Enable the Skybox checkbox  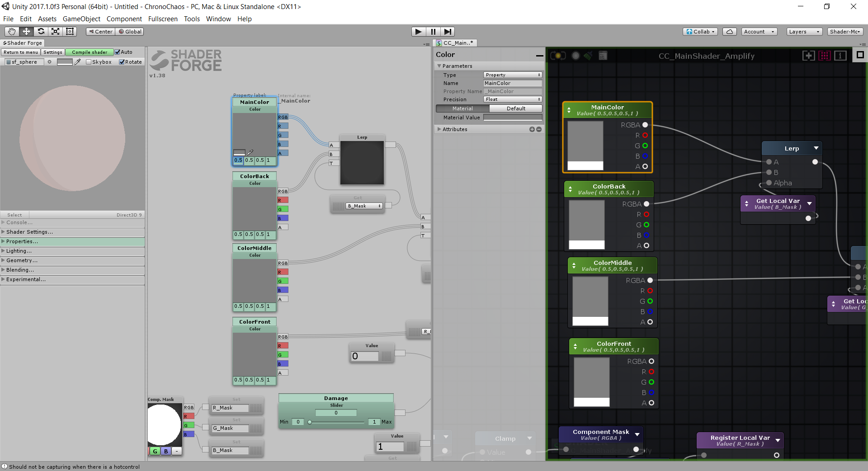(x=89, y=62)
